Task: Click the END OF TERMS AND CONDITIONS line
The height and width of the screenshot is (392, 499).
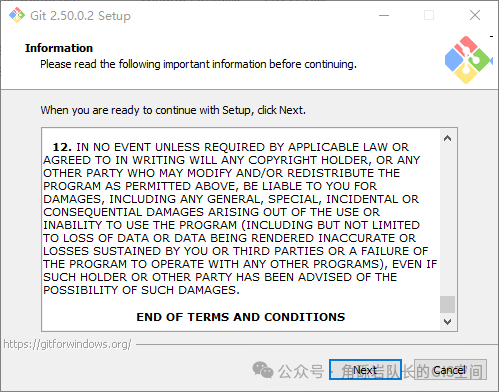Action: click(241, 317)
